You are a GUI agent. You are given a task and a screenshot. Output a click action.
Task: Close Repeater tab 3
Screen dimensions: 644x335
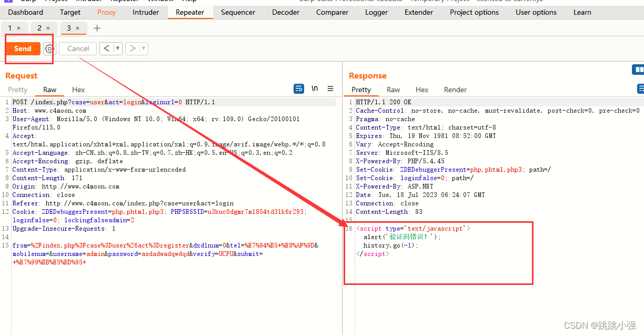point(78,28)
